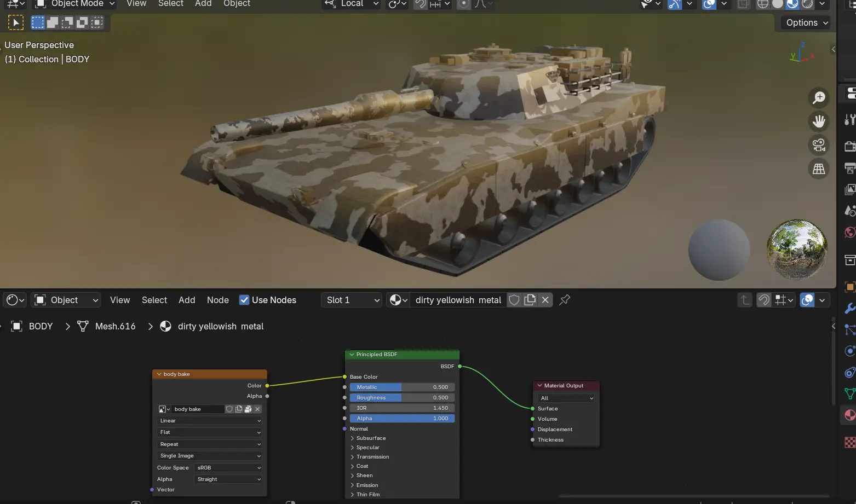Screen dimensions: 856x504
Task: Select the tweak select tool icon
Action: point(15,22)
